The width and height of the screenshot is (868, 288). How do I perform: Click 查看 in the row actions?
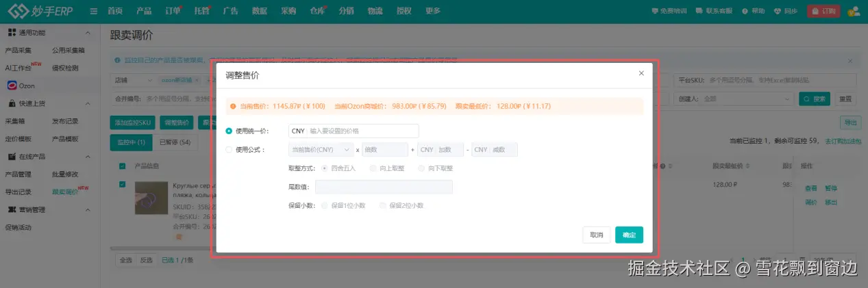pos(810,188)
